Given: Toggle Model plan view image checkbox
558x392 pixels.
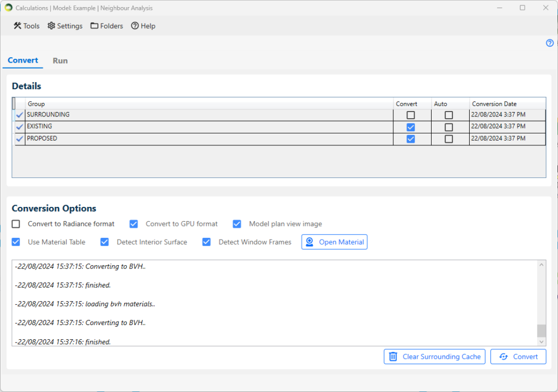Looking at the screenshot, I should [x=236, y=224].
